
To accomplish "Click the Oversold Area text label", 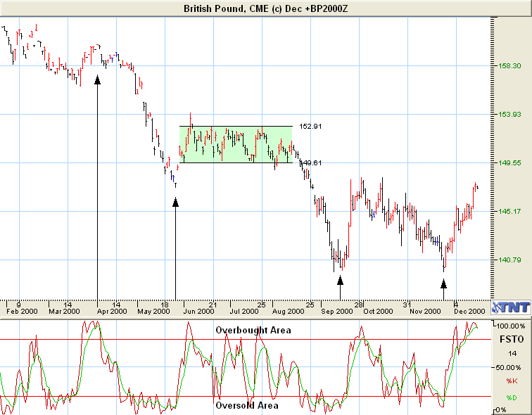I will [x=246, y=405].
